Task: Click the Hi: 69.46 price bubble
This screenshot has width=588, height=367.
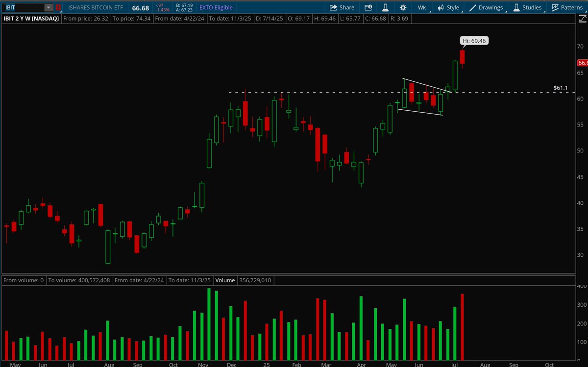Action: point(474,41)
